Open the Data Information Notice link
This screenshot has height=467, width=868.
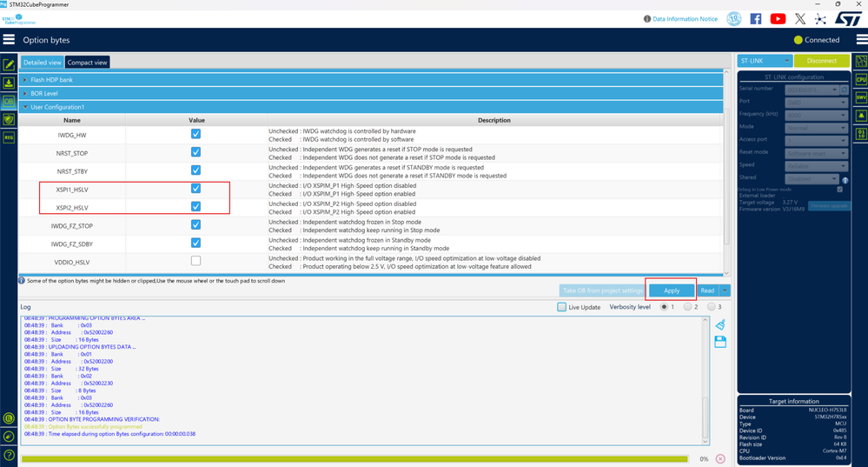[685, 19]
